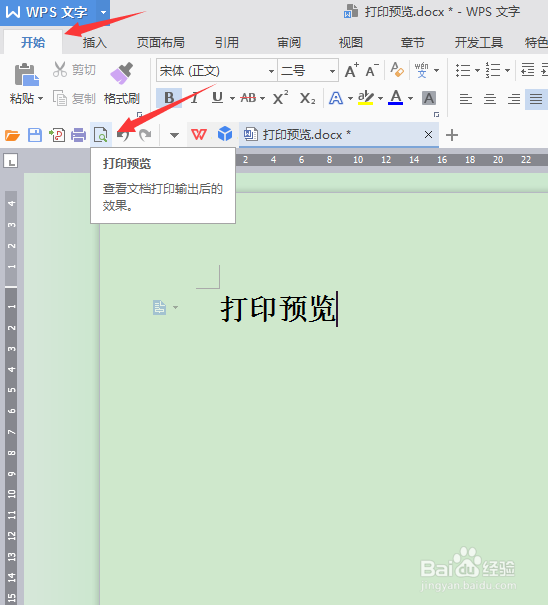Click the WPS 文字 application button
548x605 pixels.
(x=47, y=12)
